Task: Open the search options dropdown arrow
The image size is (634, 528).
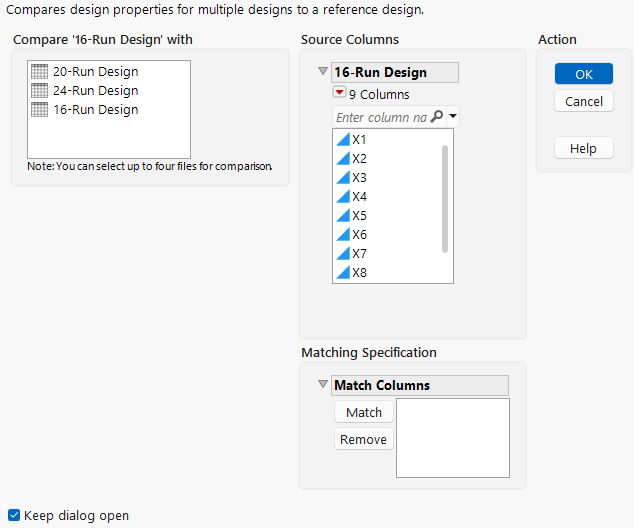Action: tap(453, 117)
